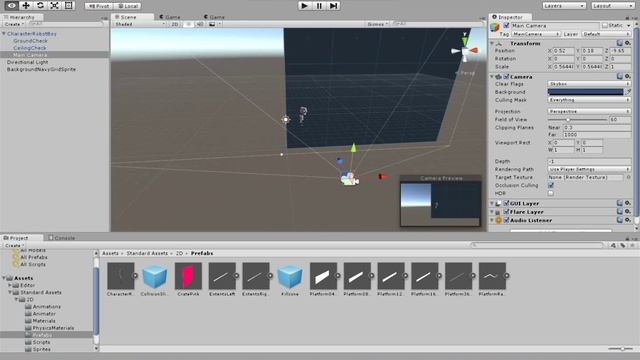640x360 pixels.
Task: Switch to the first Game tab
Action: point(170,17)
